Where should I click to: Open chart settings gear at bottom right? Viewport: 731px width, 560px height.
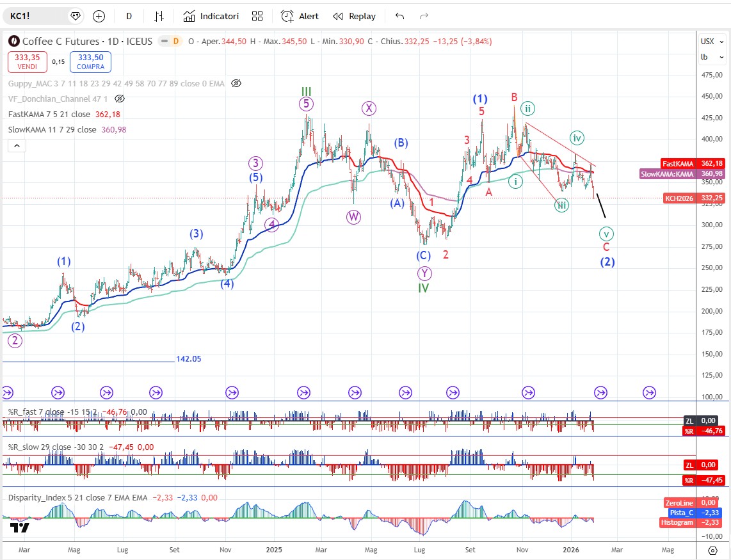pos(712,549)
